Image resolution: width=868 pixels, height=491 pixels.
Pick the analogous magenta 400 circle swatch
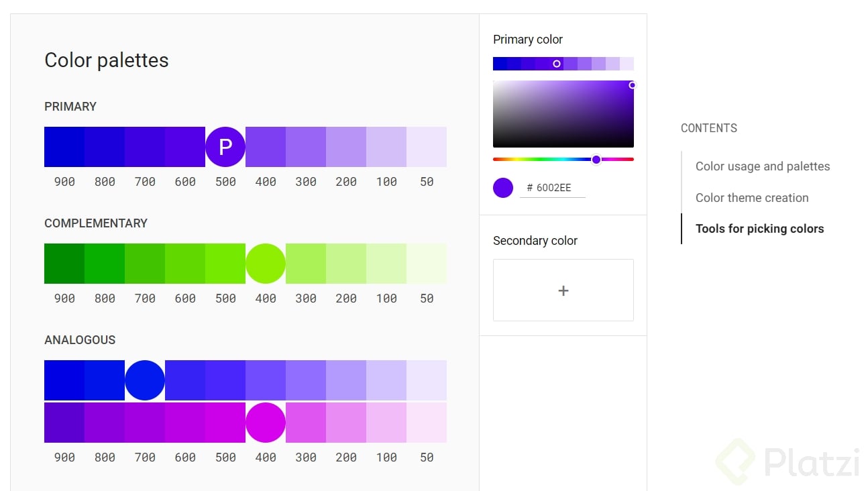(x=266, y=423)
